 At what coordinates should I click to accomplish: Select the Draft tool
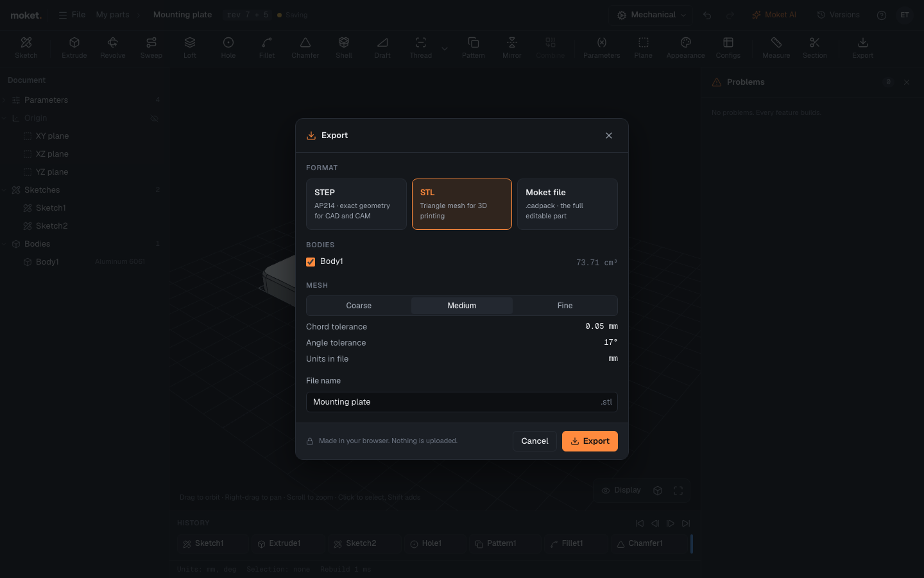tap(382, 48)
